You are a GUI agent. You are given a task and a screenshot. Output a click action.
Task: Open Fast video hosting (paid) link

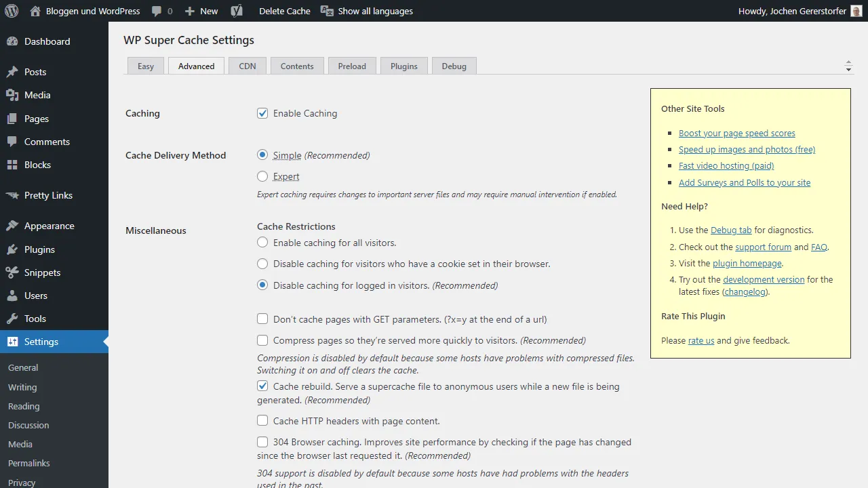(x=726, y=165)
